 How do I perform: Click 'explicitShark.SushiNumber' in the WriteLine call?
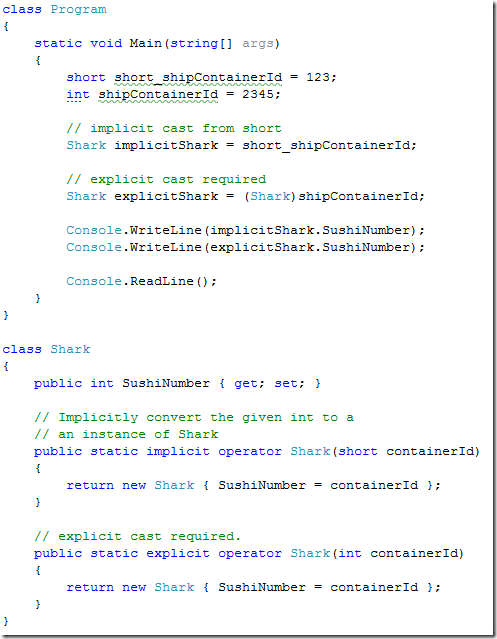pos(310,247)
